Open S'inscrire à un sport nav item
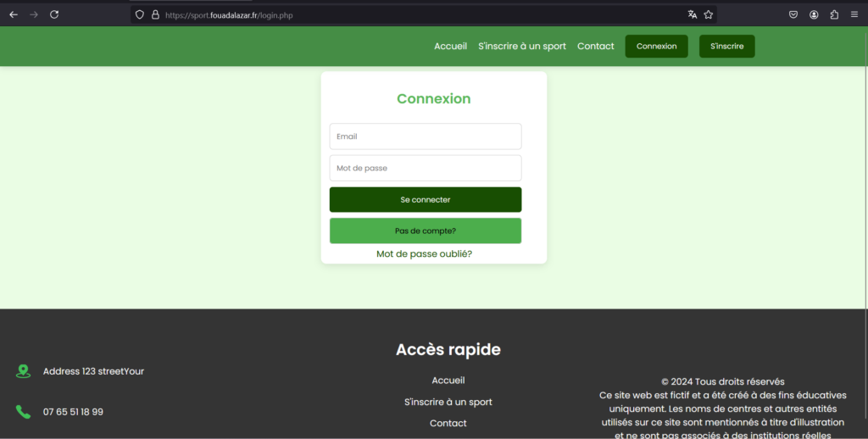This screenshot has height=439, width=868. pyautogui.click(x=521, y=47)
